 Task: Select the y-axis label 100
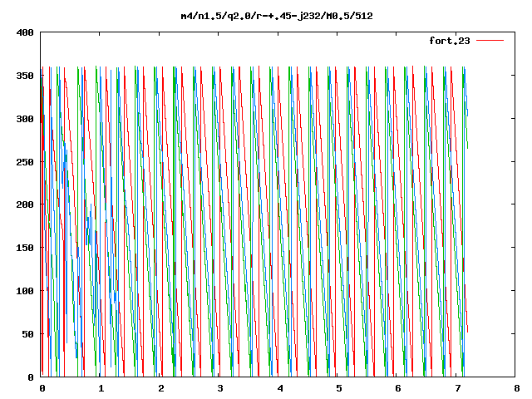25,291
